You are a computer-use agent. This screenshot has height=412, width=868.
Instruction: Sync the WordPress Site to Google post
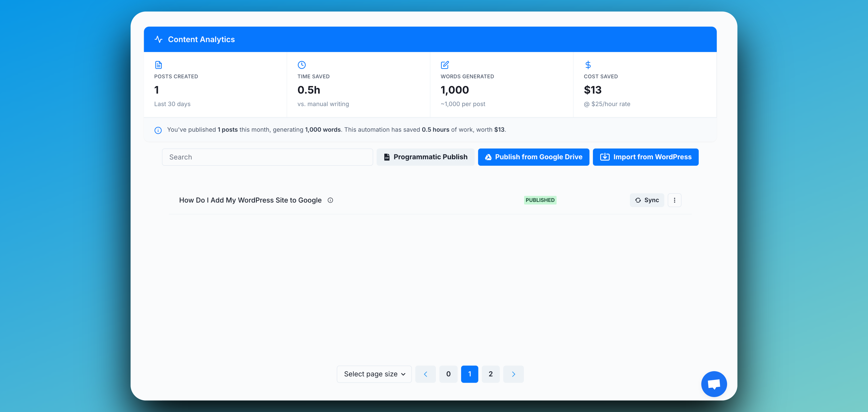(647, 200)
